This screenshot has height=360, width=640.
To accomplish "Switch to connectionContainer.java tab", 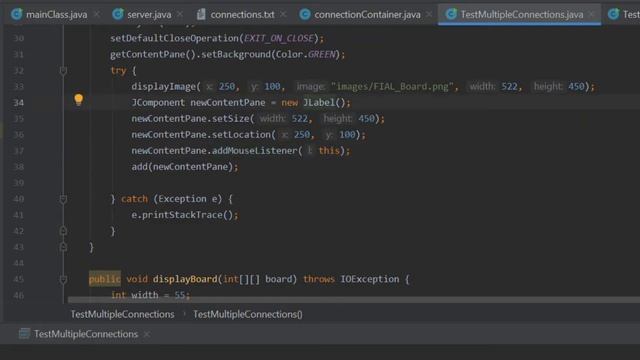I will tap(367, 15).
